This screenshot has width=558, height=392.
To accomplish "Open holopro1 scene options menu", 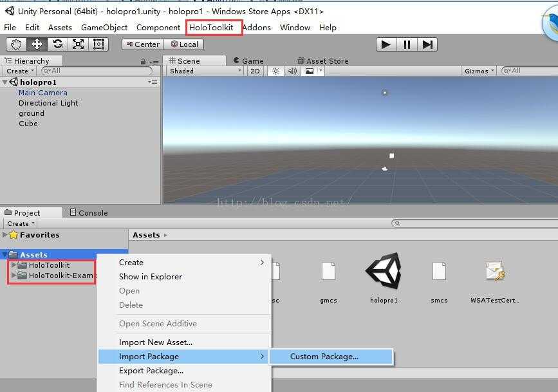I will coord(153,82).
